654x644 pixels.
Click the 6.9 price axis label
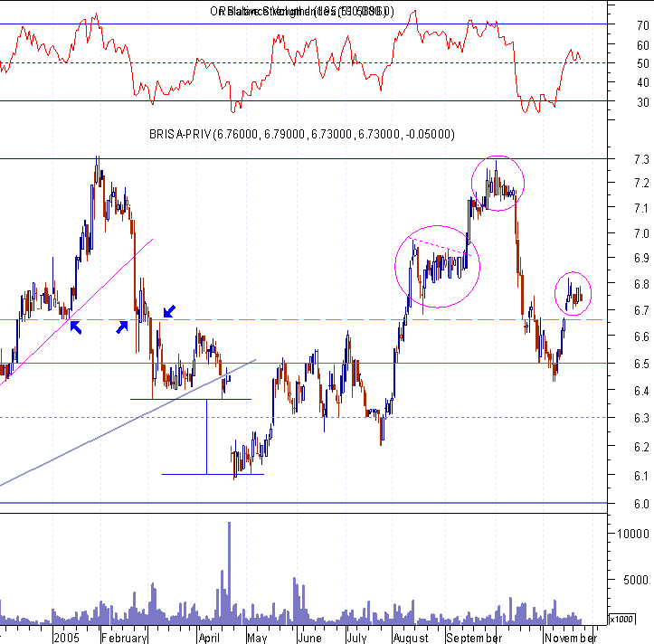click(641, 258)
